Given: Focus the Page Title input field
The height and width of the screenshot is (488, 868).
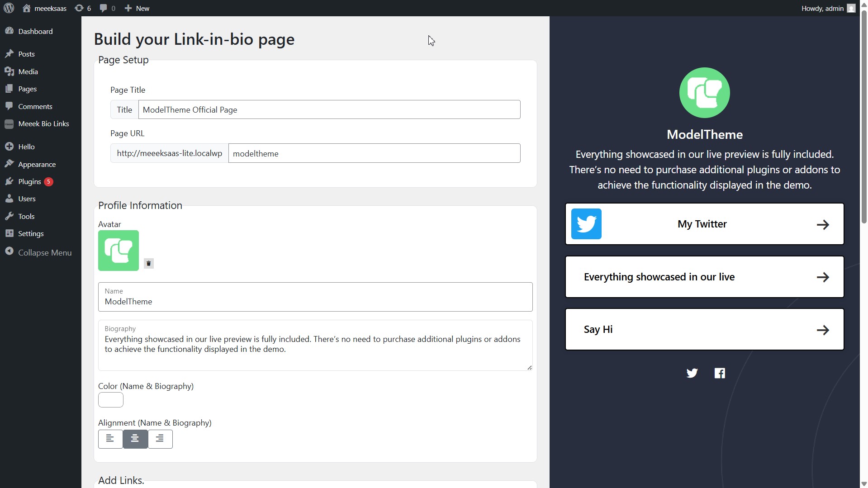Looking at the screenshot, I should coord(329,109).
